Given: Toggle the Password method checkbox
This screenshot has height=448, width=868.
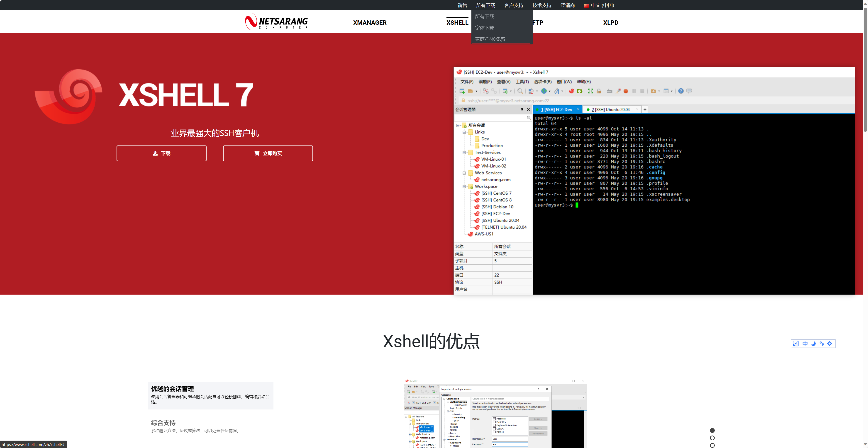Looking at the screenshot, I should click(494, 419).
